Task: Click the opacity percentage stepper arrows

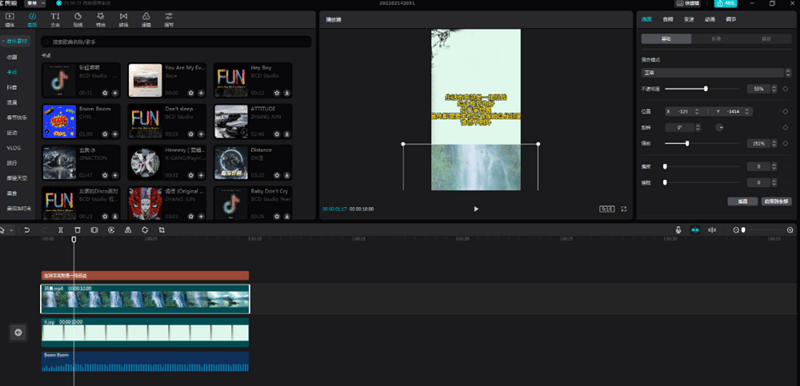Action: point(774,89)
